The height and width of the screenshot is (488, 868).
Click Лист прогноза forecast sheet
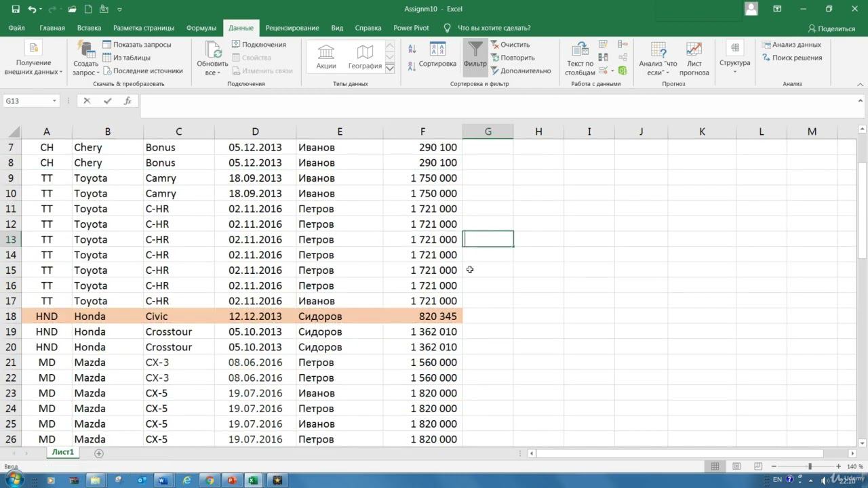point(694,59)
